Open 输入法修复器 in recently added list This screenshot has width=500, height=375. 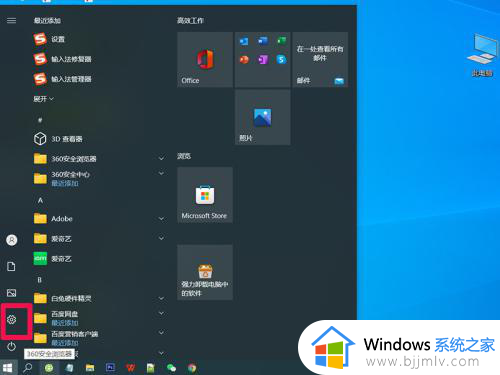pyautogui.click(x=99, y=59)
